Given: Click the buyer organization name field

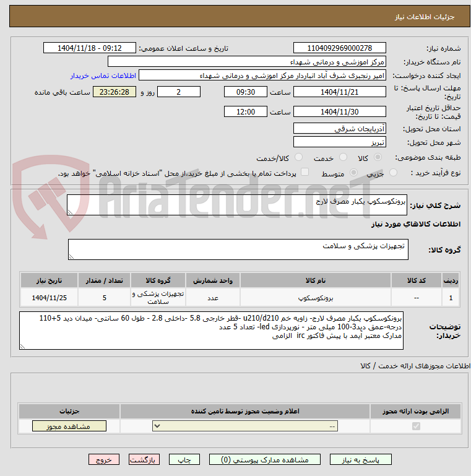Looking at the screenshot, I should click(247, 62).
